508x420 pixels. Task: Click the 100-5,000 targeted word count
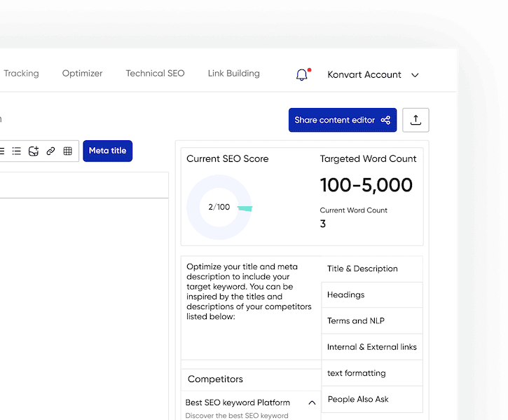[x=366, y=185]
